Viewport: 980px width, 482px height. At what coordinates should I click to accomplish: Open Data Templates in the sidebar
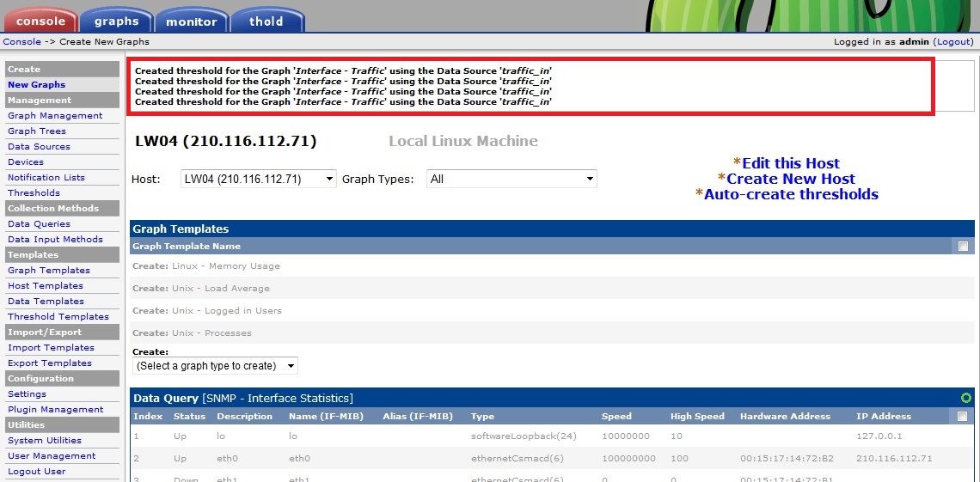[x=46, y=301]
